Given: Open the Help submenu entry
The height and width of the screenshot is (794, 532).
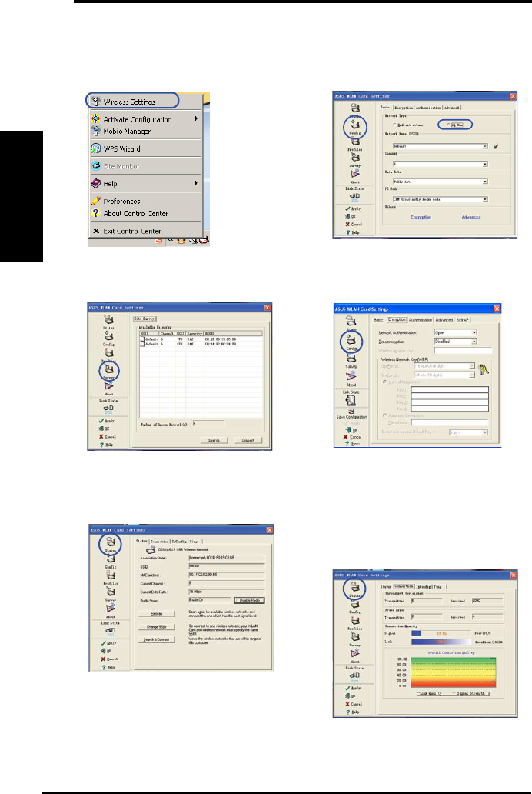Looking at the screenshot, I should coord(145,184).
